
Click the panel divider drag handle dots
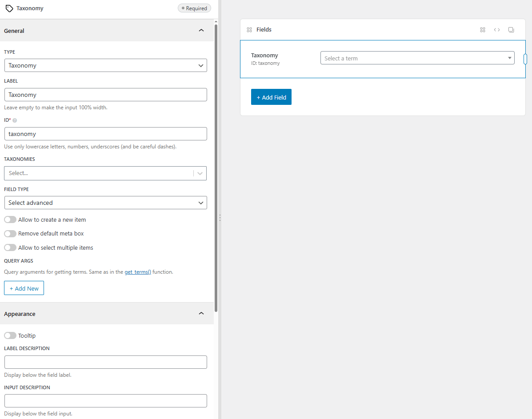[x=220, y=218]
